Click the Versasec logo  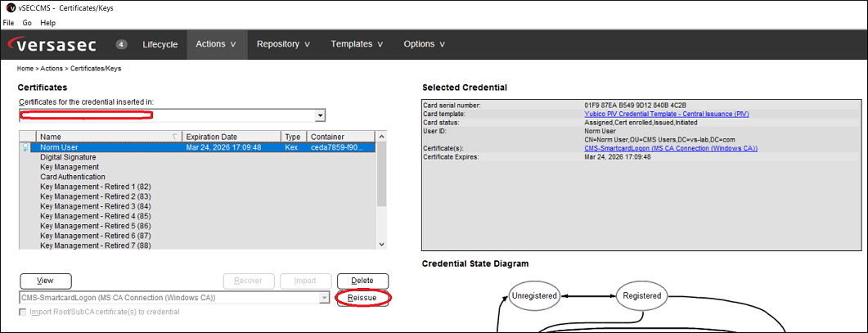[x=52, y=45]
